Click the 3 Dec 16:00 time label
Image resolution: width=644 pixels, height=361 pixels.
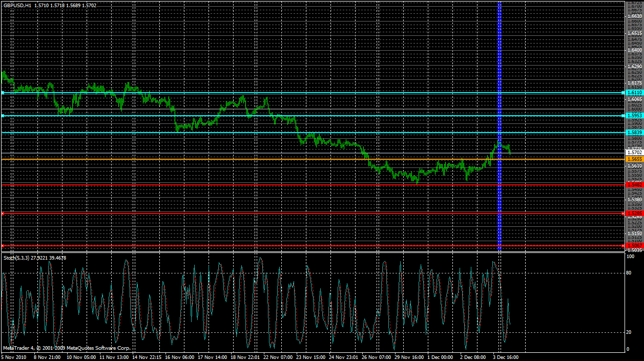(506, 356)
